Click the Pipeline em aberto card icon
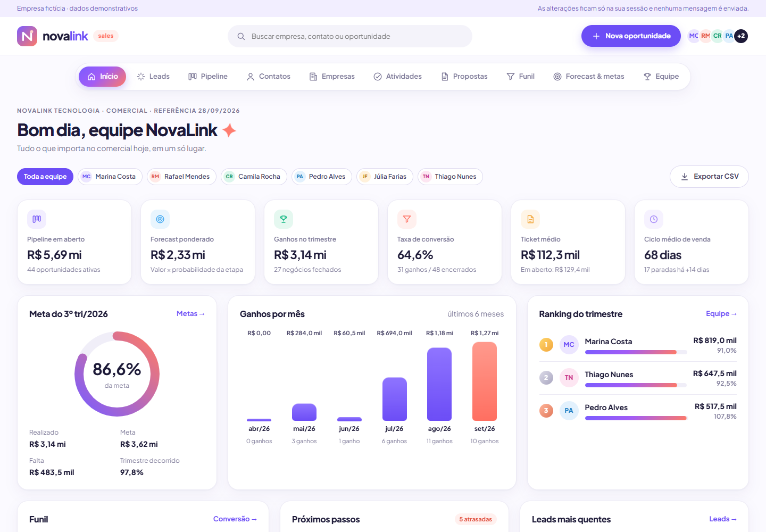This screenshot has height=532, width=766. [x=37, y=219]
